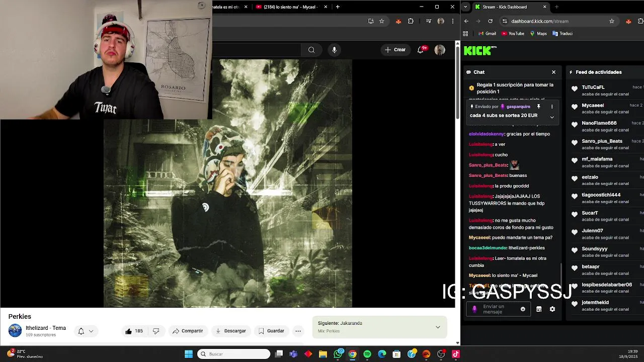644x362 pixels.
Task: Click the YouTube search magnifier button
Action: pos(311,50)
